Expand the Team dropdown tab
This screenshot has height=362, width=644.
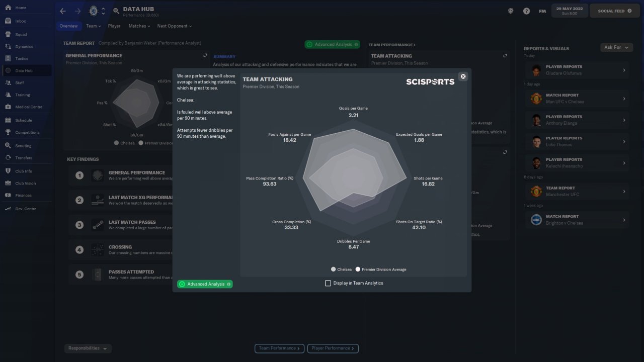coord(94,26)
